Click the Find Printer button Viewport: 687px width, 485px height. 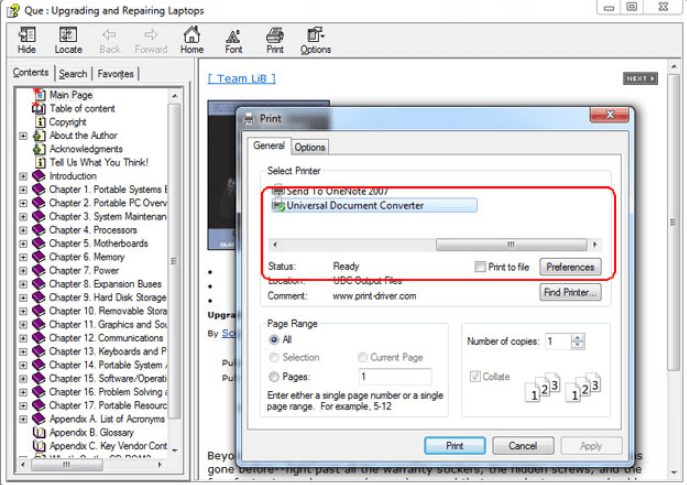[x=570, y=292]
